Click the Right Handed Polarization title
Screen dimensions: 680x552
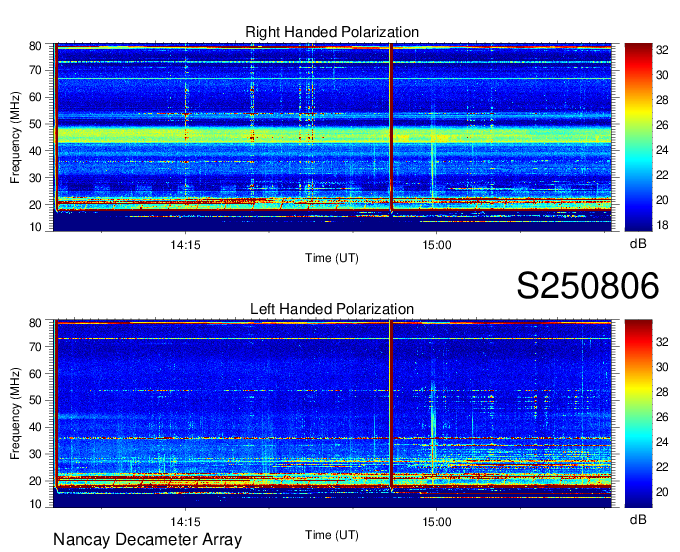(x=332, y=32)
